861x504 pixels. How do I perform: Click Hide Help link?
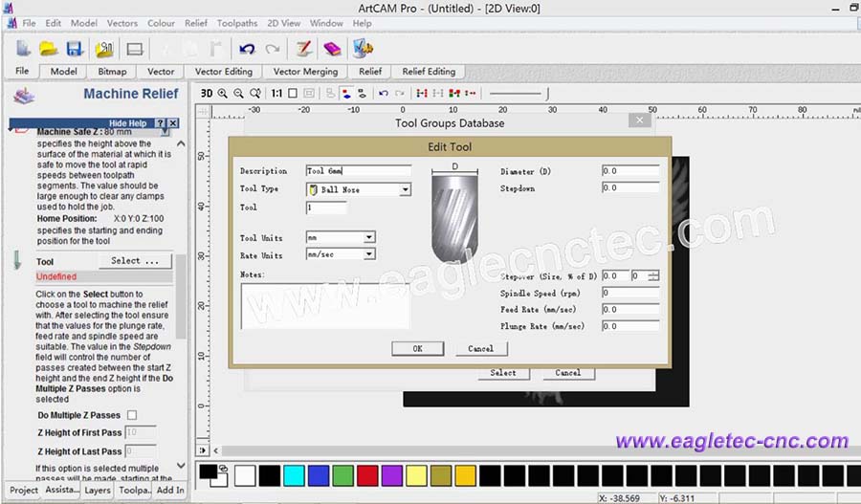(x=127, y=123)
